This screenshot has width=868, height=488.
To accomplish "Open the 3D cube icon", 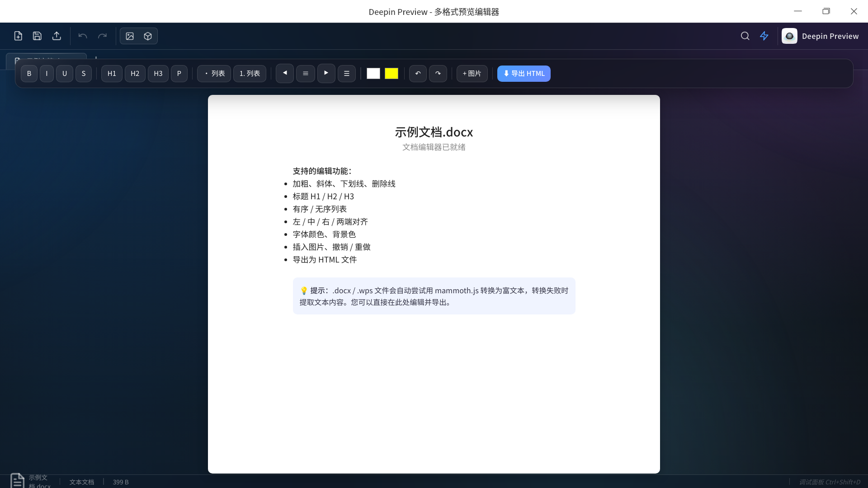I will pyautogui.click(x=148, y=36).
